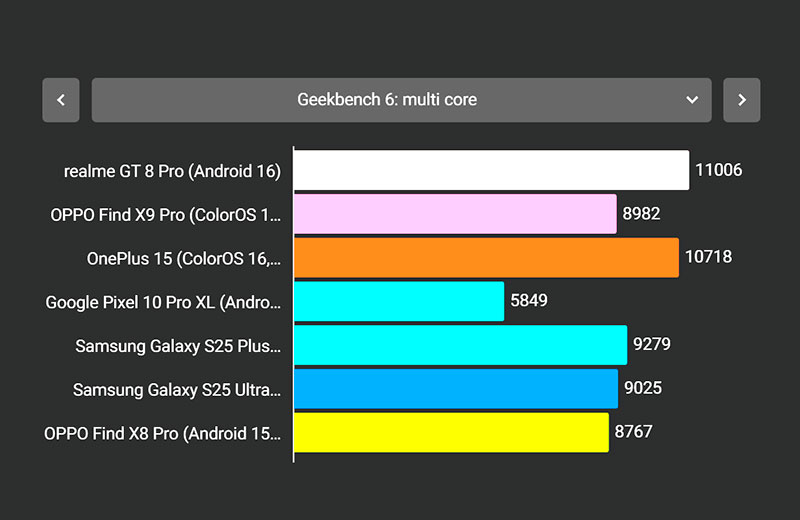Click the pink OPPO Find X9 Pro bar
800x520 pixels.
click(x=455, y=214)
